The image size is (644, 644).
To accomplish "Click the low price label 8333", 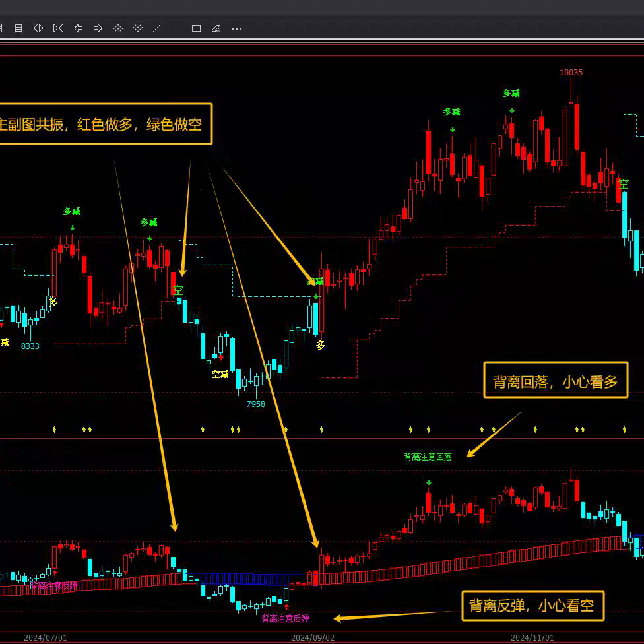I will click(30, 346).
